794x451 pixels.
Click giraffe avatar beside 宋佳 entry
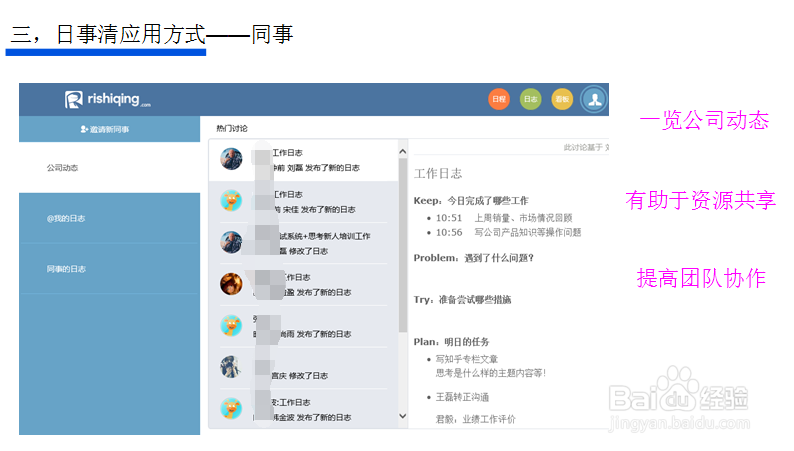[x=231, y=200]
